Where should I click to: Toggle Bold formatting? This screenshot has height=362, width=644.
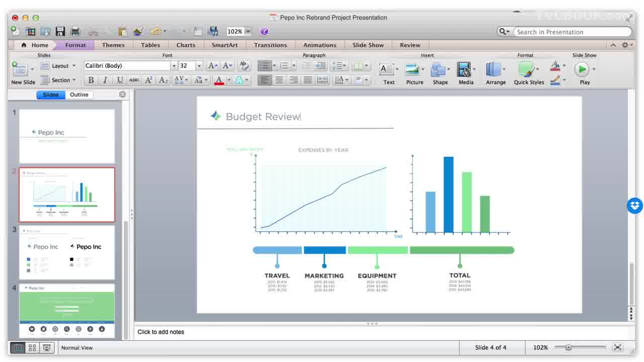91,80
